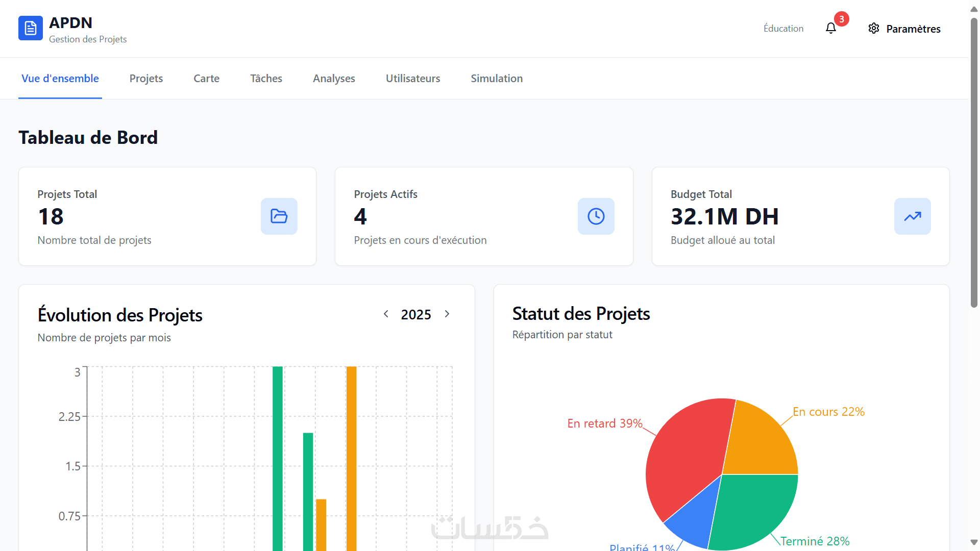Image resolution: width=980 pixels, height=551 pixels.
Task: Go to previous year in Évolution chart
Action: (386, 314)
